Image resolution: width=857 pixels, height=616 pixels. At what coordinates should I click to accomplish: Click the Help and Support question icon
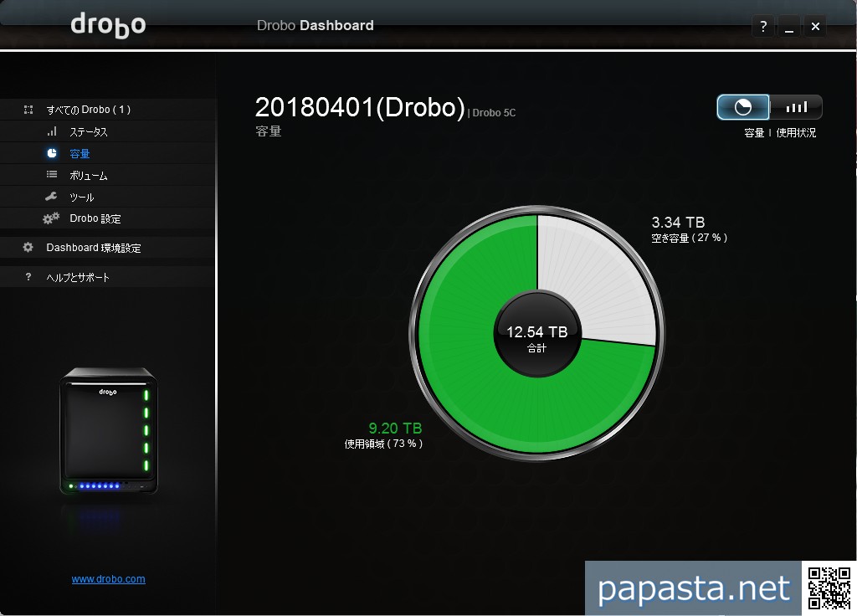[x=28, y=277]
